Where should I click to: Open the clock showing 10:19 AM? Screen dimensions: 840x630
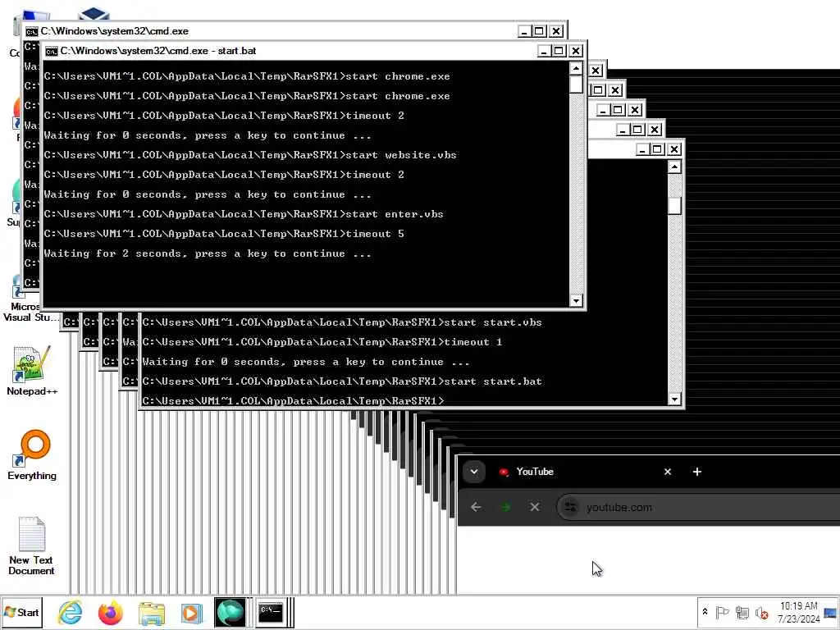pos(799,612)
